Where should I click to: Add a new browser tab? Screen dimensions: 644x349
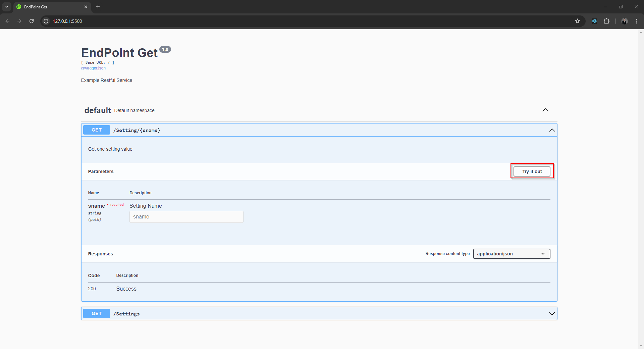98,7
